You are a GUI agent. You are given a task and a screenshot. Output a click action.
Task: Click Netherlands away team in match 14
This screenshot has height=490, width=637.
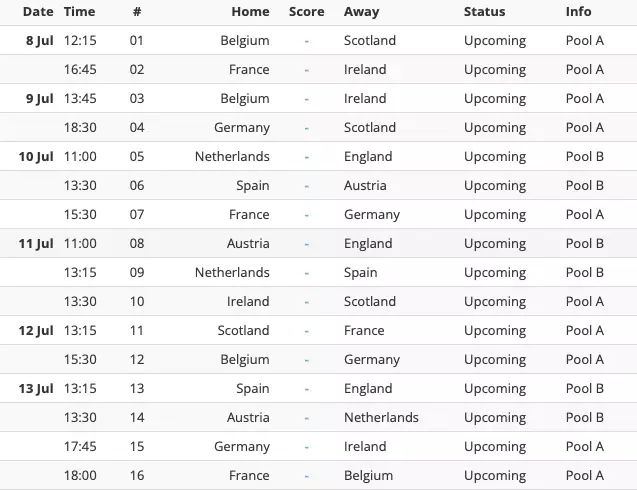click(381, 418)
